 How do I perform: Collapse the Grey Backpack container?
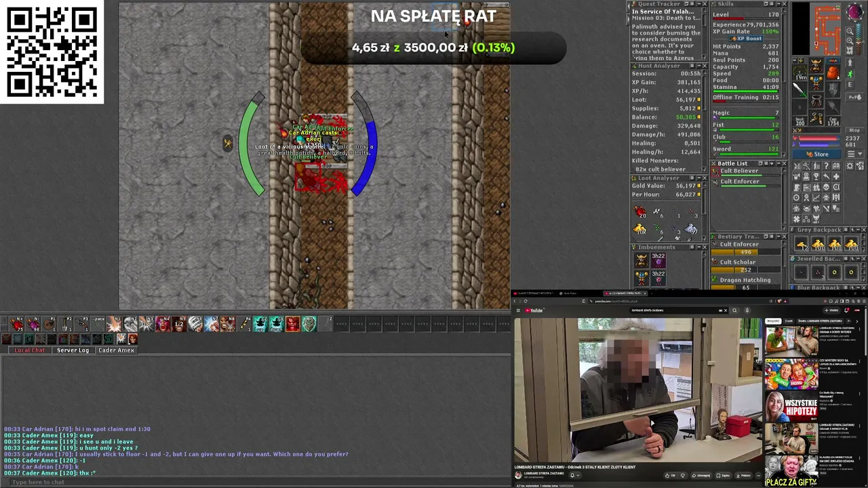coord(857,230)
